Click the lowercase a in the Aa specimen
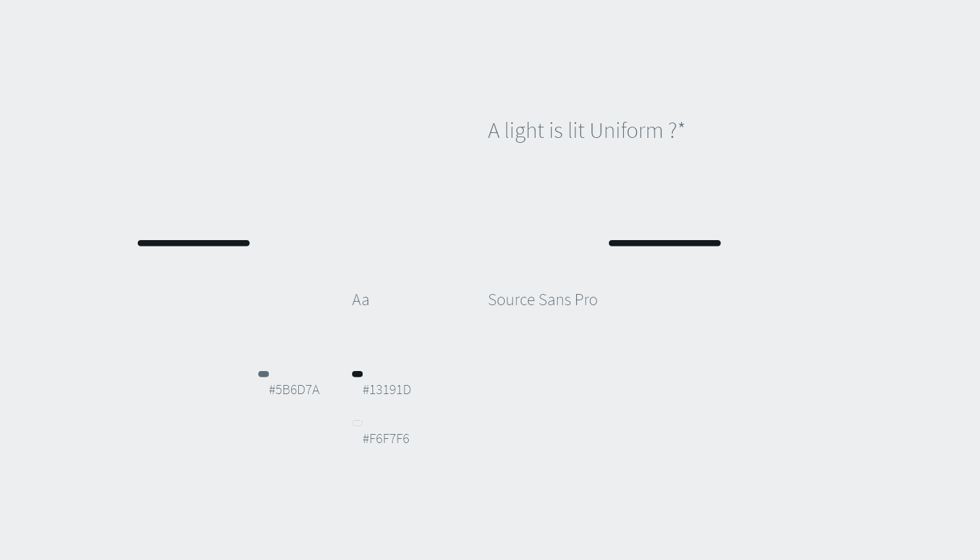This screenshot has height=560, width=980. click(365, 301)
